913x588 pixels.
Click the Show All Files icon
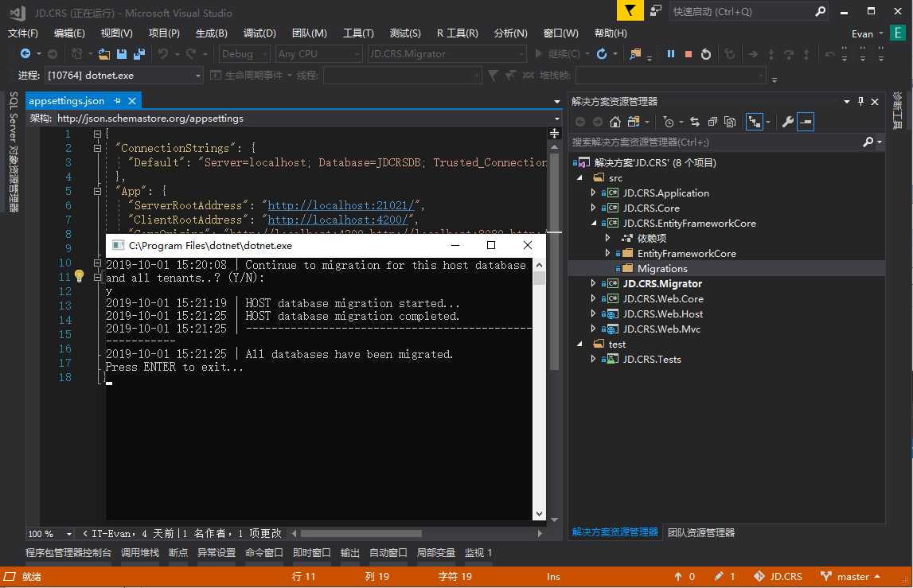(x=730, y=122)
